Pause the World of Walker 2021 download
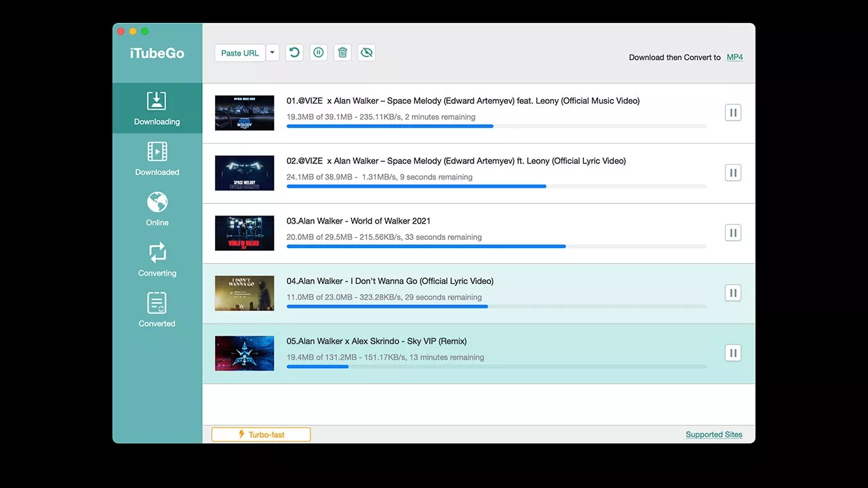The image size is (868, 488). (732, 233)
